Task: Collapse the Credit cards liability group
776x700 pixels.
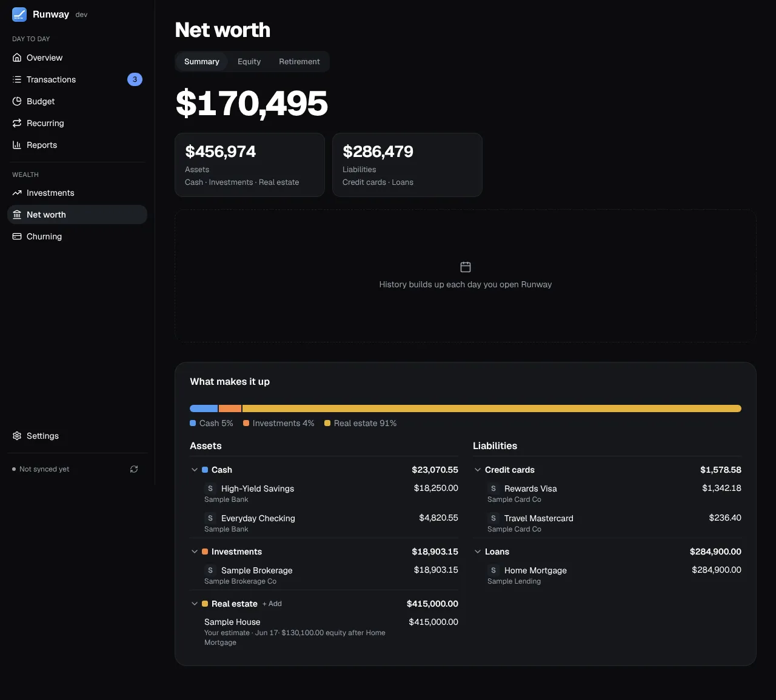Action: 478,470
